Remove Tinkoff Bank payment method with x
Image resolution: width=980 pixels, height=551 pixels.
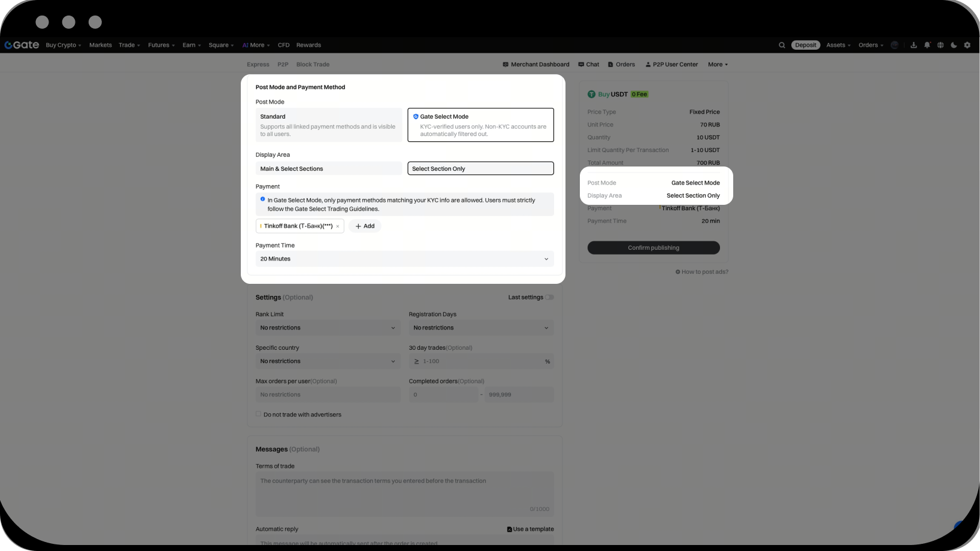338,226
